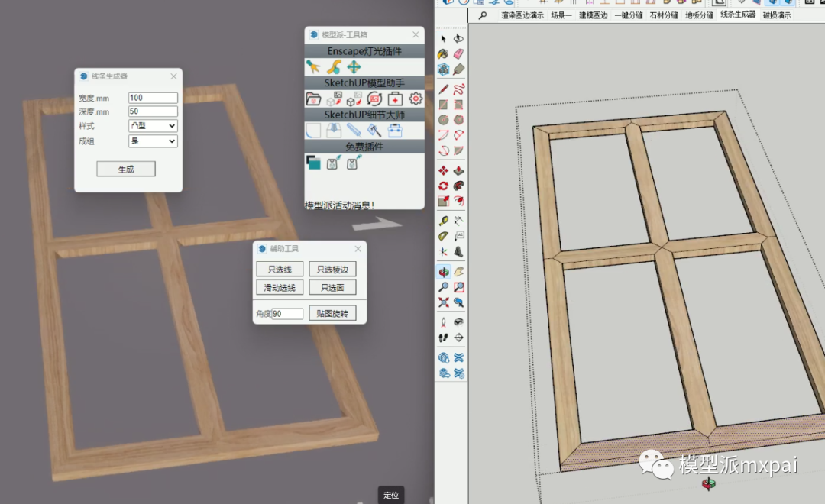The image size is (825, 504).
Task: Close the 辅助工具 dialog
Action: pyautogui.click(x=357, y=249)
